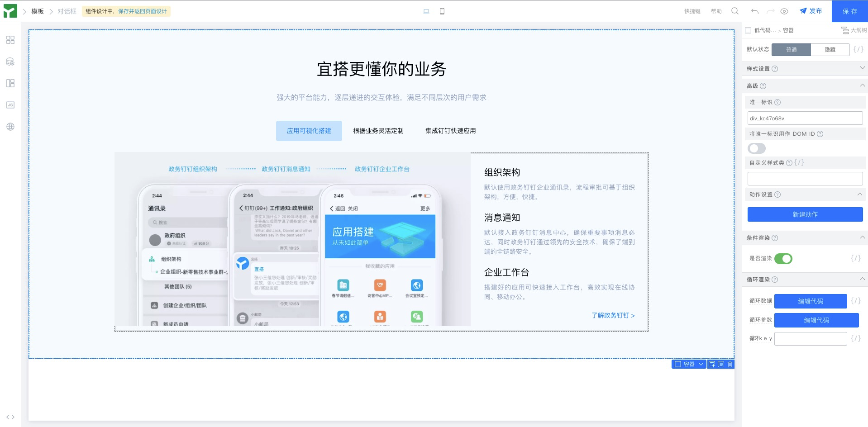Click variable binding icon beside 是否渲染
This screenshot has width=868, height=427.
(x=856, y=258)
